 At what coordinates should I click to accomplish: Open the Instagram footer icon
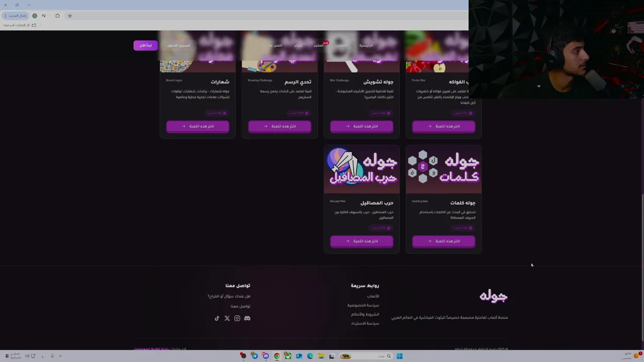(x=237, y=318)
